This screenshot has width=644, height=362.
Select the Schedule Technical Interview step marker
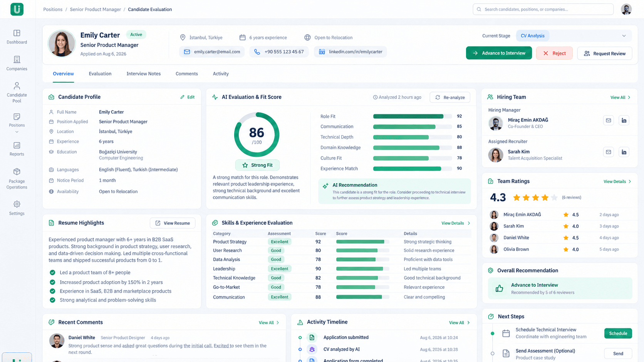click(x=492, y=334)
